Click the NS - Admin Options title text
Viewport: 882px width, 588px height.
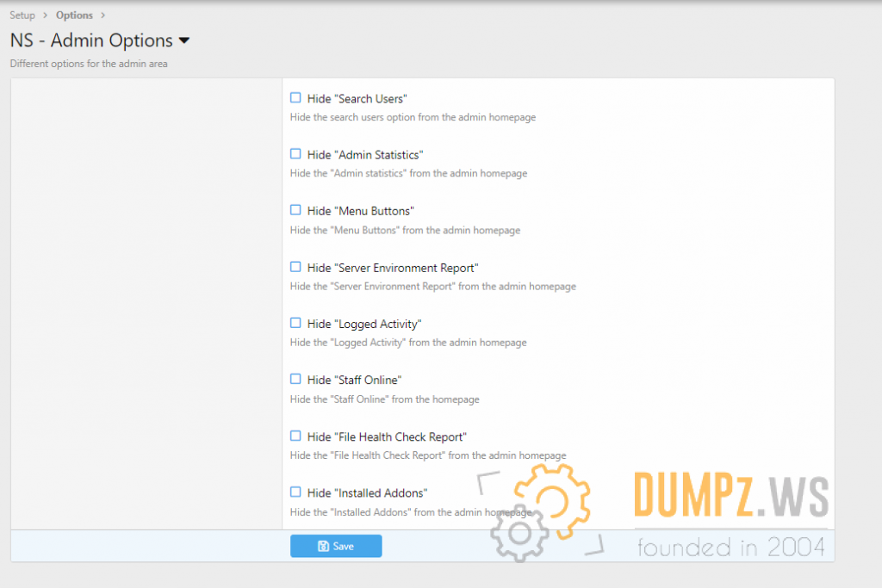coord(91,40)
